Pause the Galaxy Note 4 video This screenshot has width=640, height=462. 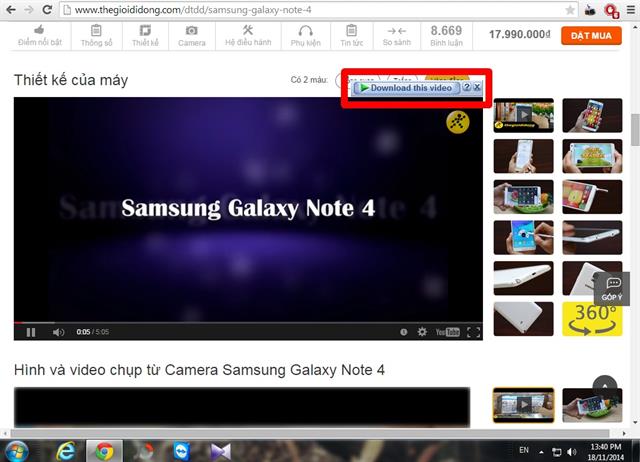tap(31, 332)
